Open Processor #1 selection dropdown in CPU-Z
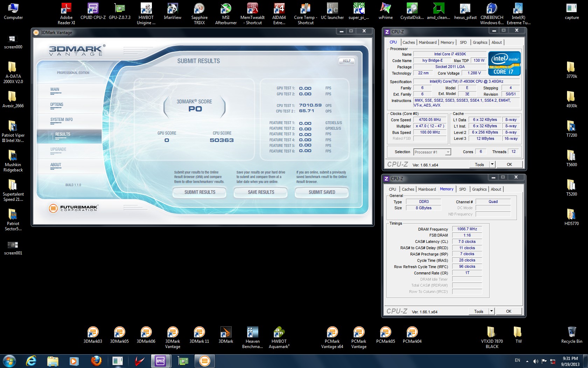The height and width of the screenshot is (368, 588). (432, 152)
